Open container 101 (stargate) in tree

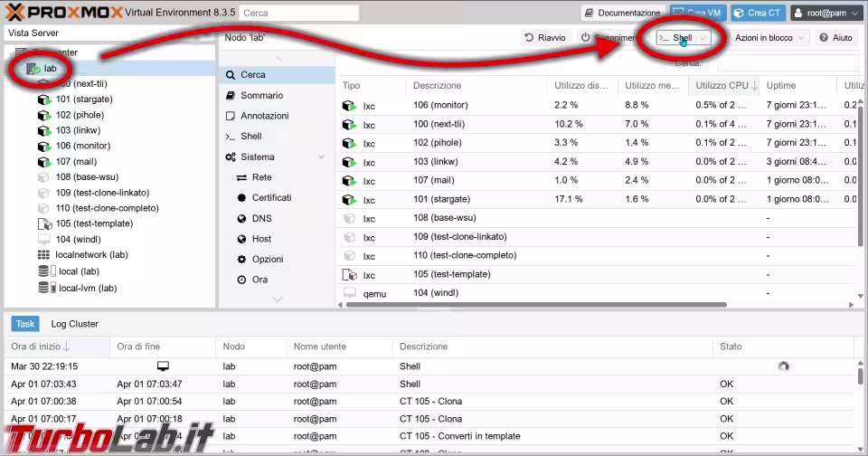83,100
